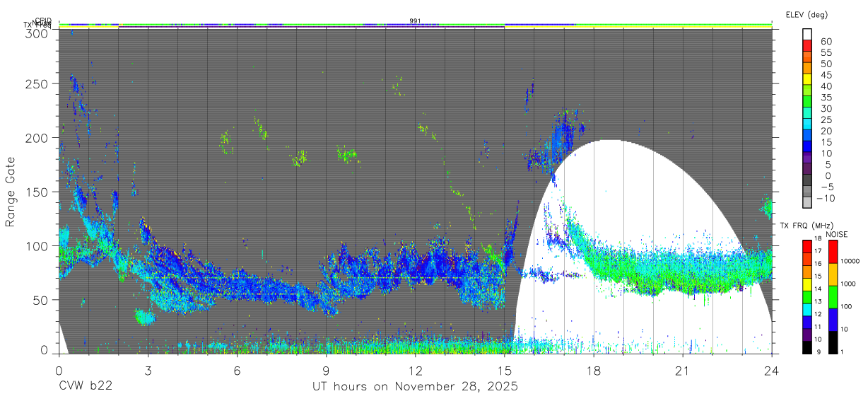The width and height of the screenshot is (868, 401).
Task: Click the top of the white dome-shaped region
Action: click(610, 141)
